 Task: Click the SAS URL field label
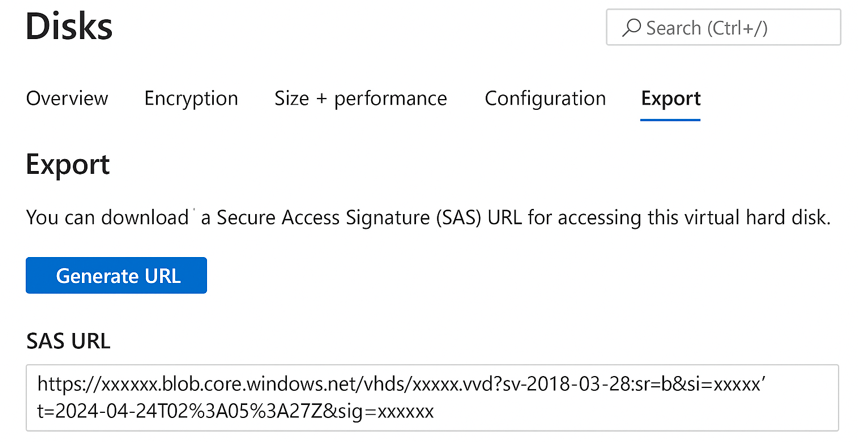coord(68,341)
